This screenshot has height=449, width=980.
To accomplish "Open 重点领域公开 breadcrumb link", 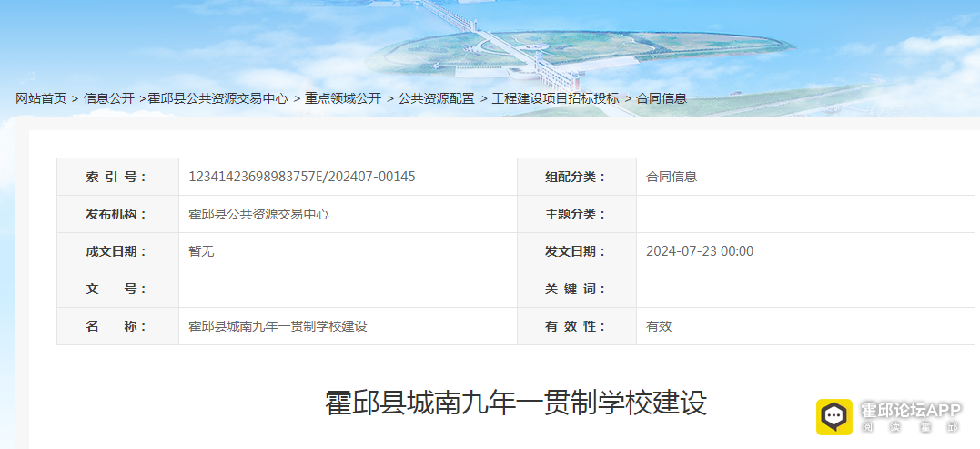I will (342, 98).
